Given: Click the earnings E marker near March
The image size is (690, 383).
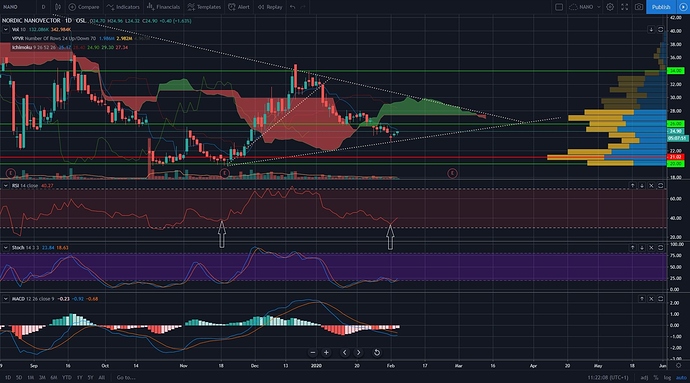Looking at the screenshot, I should pyautogui.click(x=452, y=173).
